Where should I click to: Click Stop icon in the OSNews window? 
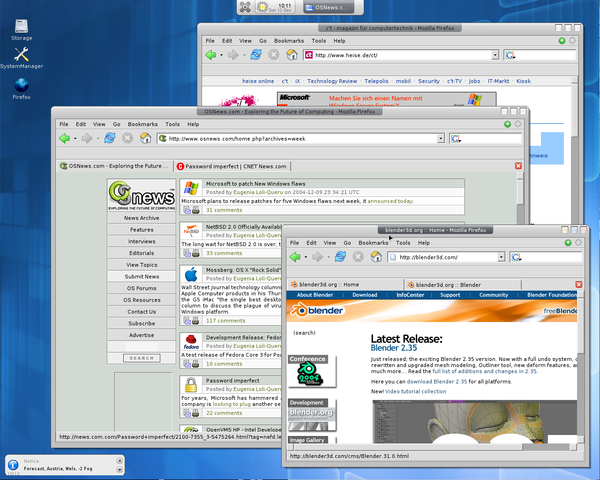tap(127, 138)
